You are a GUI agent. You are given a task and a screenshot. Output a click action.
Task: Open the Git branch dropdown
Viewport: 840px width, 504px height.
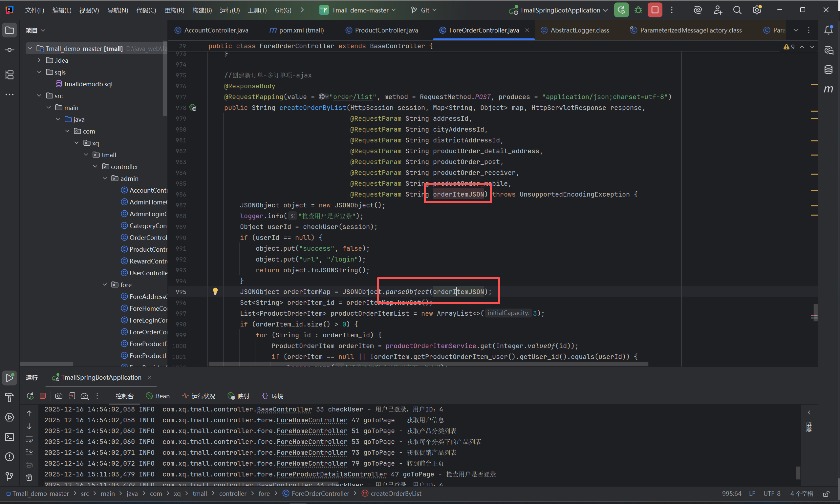[424, 10]
